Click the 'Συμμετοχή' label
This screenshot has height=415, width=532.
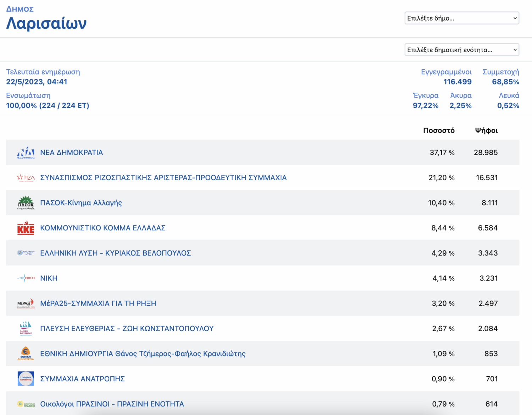(x=501, y=72)
